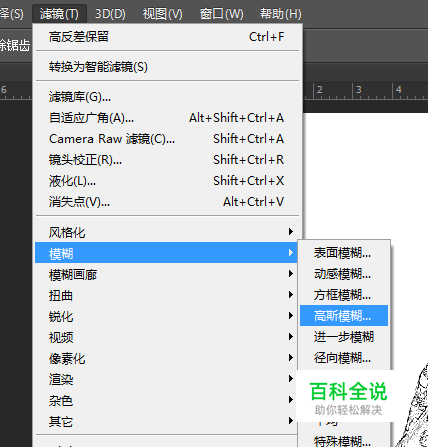The height and width of the screenshot is (447, 428).
Task: Open Camera Raw 滤镜(C)...
Action: pos(167,139)
